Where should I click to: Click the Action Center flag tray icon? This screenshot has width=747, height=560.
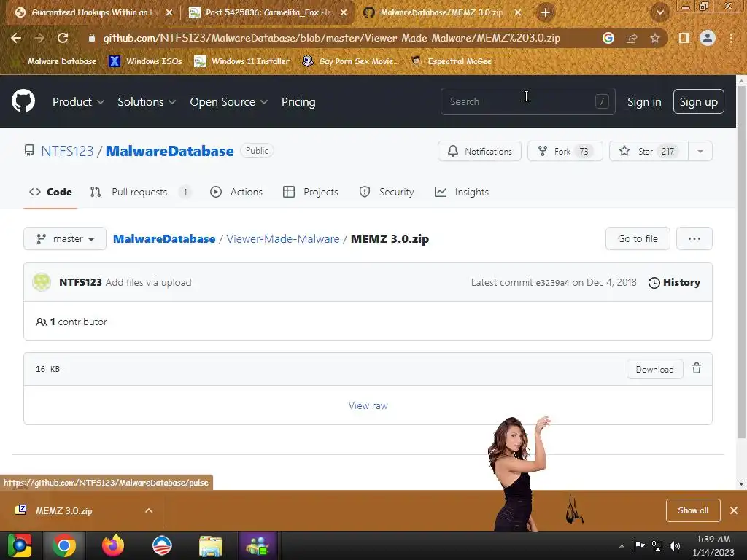(639, 546)
